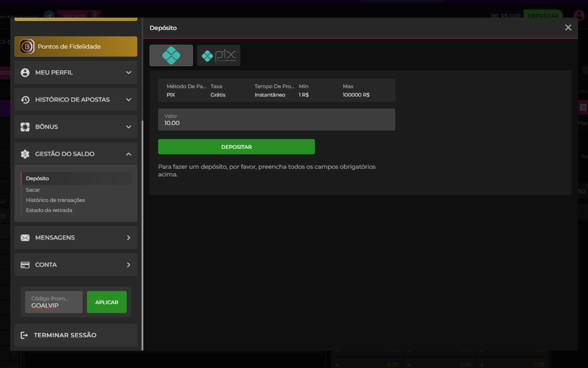588x368 pixels.
Task: Close the Depósito dialog
Action: click(568, 28)
